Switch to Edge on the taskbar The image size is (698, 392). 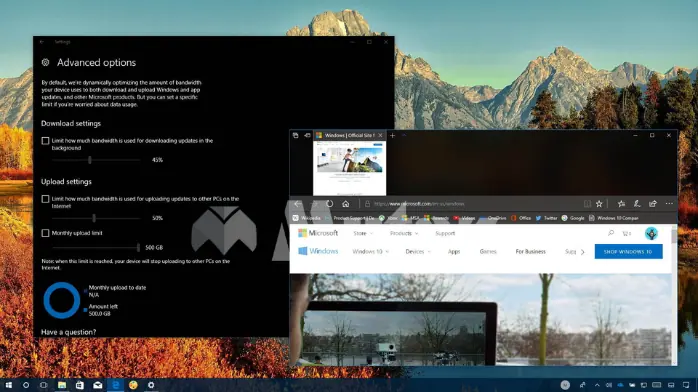[115, 385]
